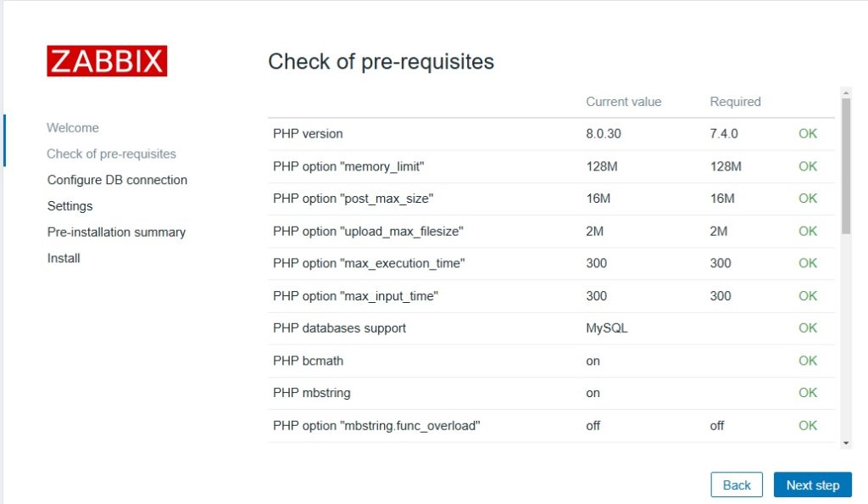Click the Back button
This screenshot has width=868, height=504.
tap(737, 485)
